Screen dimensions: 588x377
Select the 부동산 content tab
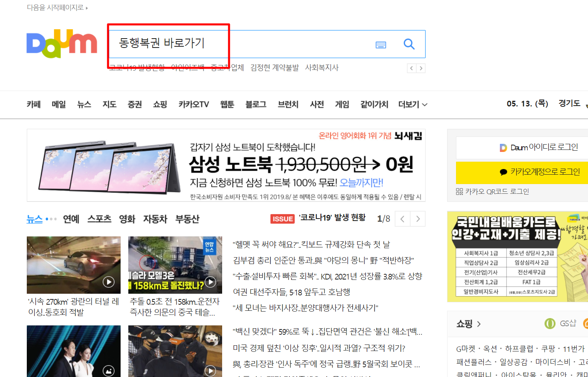click(187, 219)
